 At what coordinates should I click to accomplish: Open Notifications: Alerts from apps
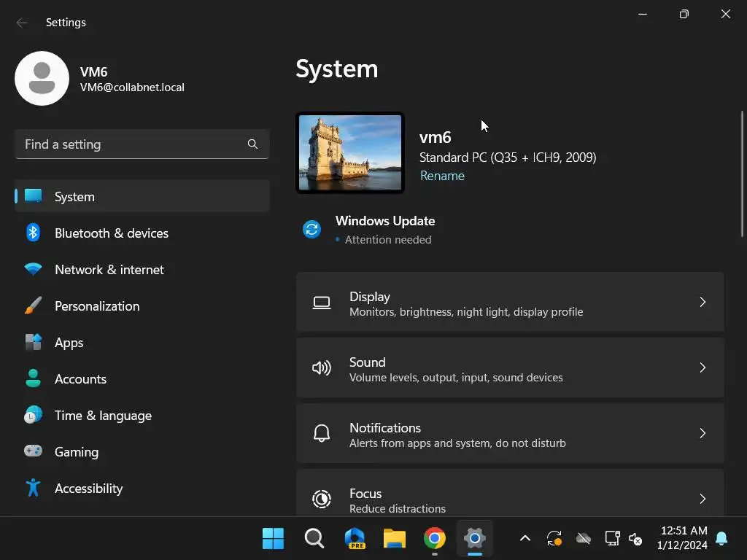pyautogui.click(x=510, y=433)
